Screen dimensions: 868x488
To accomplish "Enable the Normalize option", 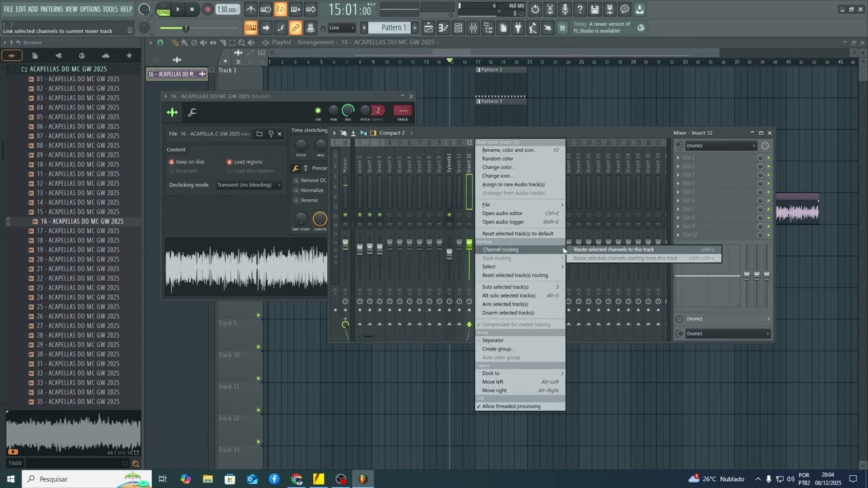I will click(x=309, y=190).
